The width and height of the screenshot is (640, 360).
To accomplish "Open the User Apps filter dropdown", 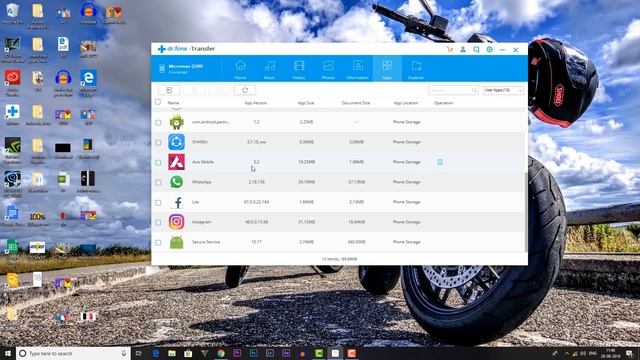I will 503,90.
